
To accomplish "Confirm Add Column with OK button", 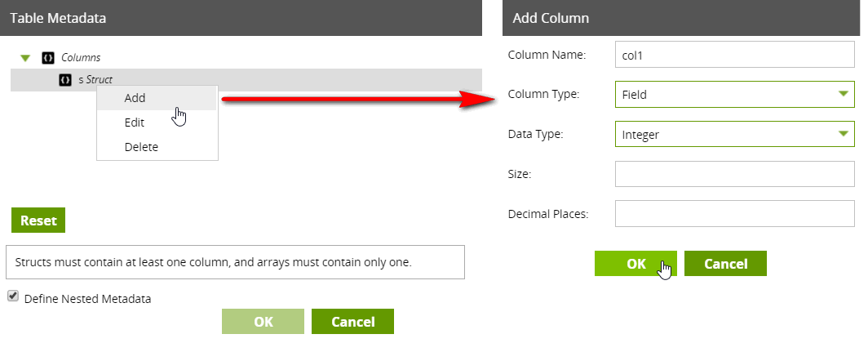I will 635,264.
